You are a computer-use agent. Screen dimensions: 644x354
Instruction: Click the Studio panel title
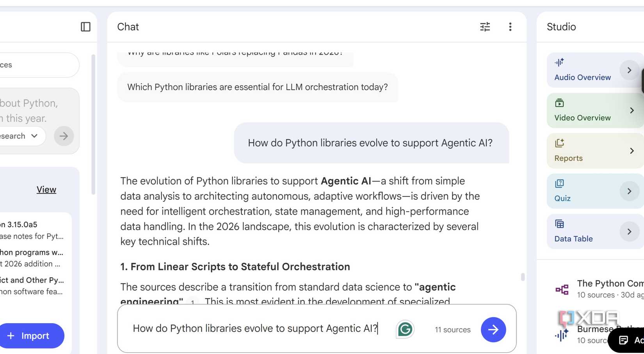561,27
